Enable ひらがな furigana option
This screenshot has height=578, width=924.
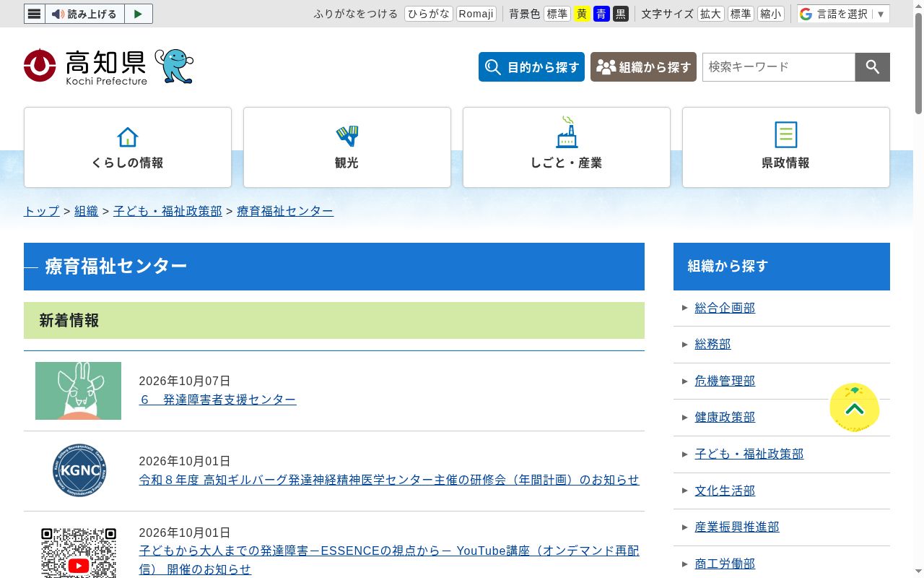click(429, 14)
